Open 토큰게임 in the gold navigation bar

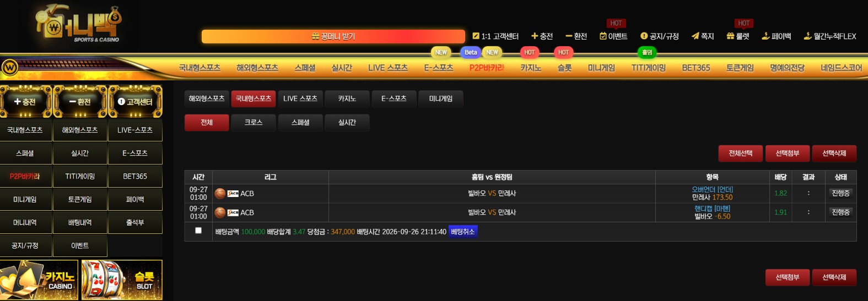click(x=740, y=68)
